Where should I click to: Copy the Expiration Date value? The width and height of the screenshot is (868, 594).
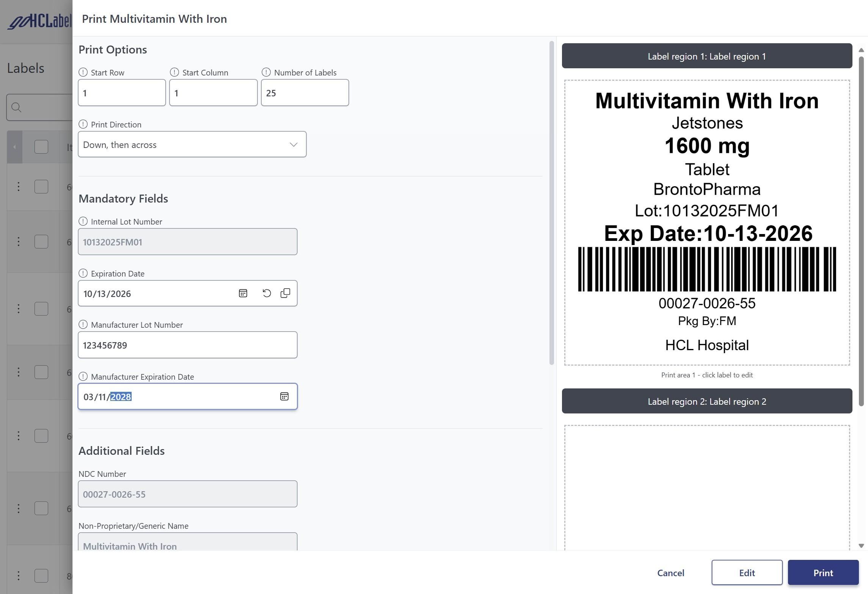[285, 293]
